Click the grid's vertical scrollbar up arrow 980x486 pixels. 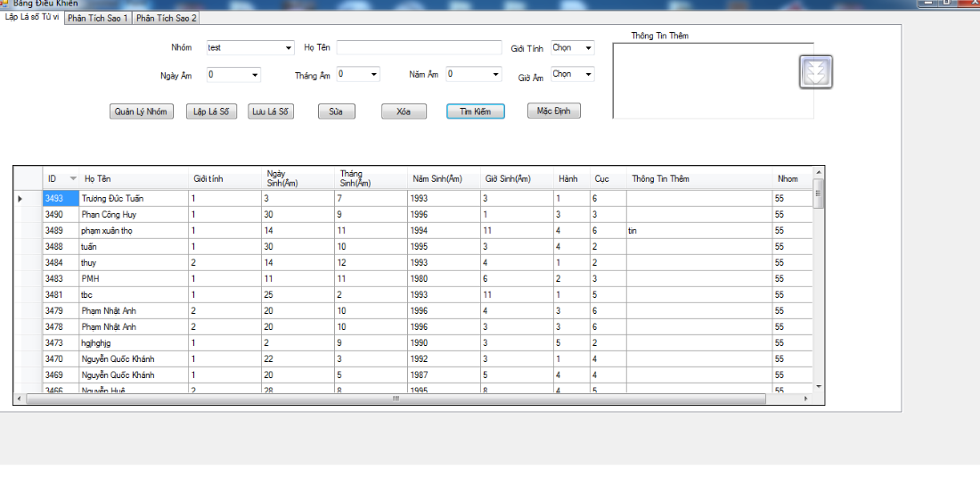point(819,171)
